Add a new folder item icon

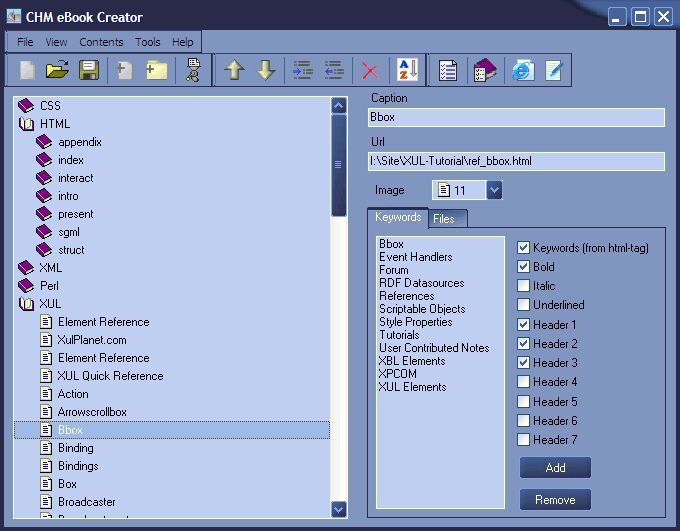pos(157,70)
